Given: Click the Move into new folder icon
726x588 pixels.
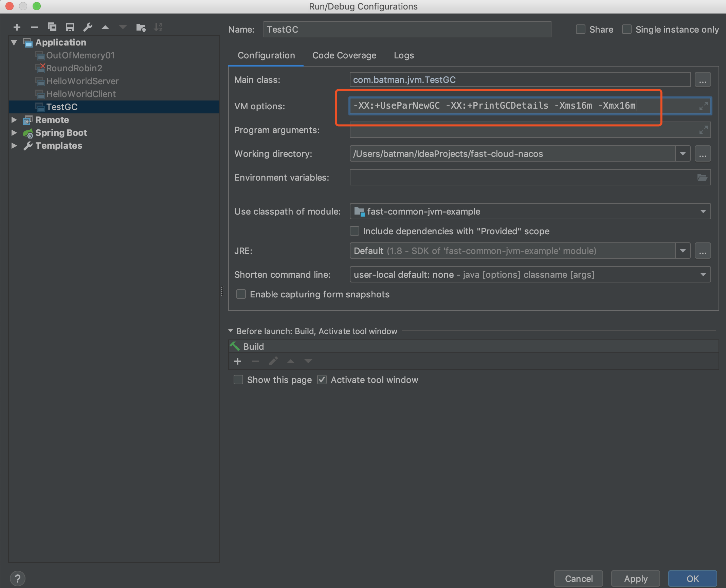Looking at the screenshot, I should coord(141,27).
